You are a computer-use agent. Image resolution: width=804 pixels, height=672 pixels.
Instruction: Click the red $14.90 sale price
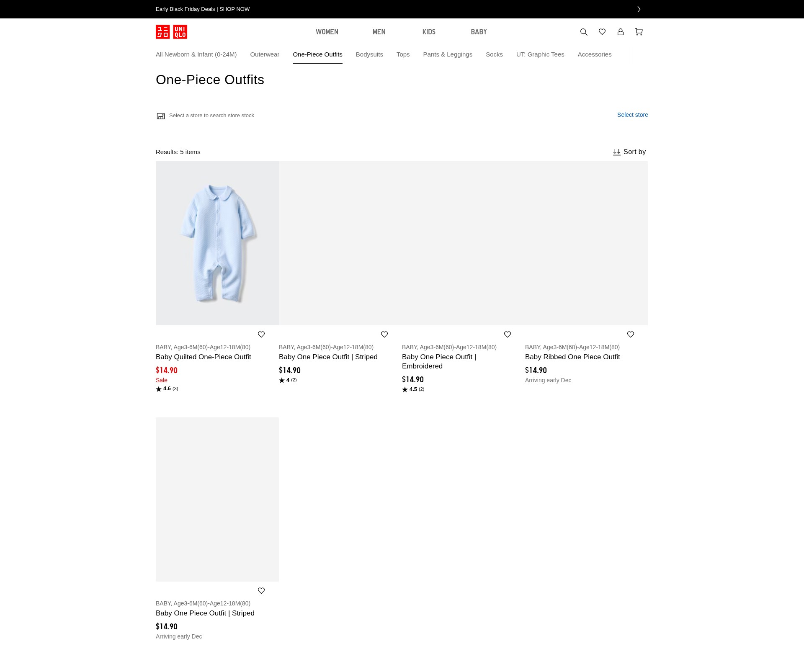pyautogui.click(x=167, y=370)
